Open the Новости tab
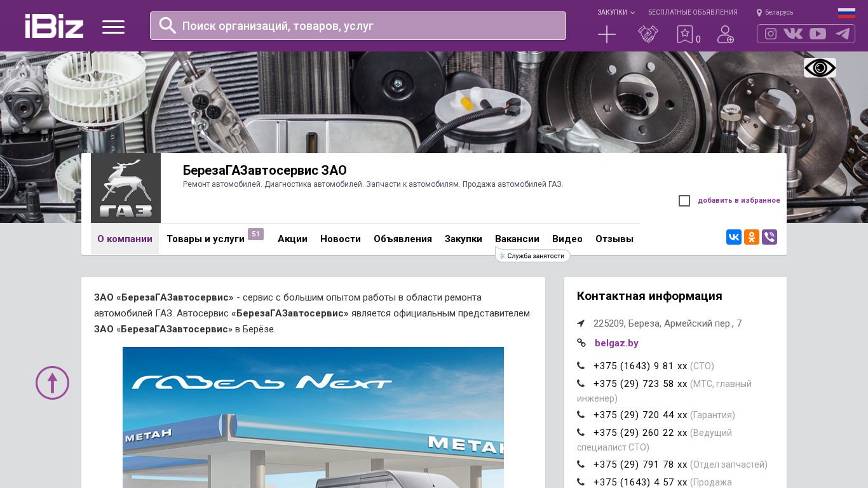The image size is (868, 488). click(341, 239)
